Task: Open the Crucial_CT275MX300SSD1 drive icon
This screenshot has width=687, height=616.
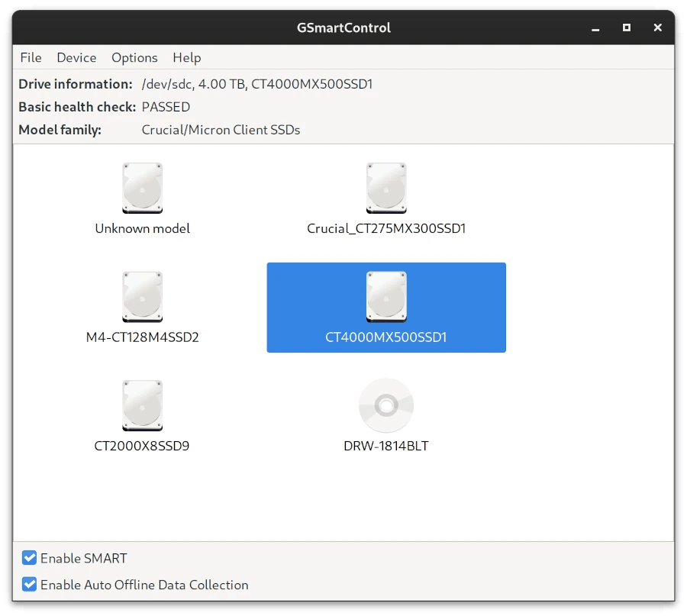Action: click(386, 187)
